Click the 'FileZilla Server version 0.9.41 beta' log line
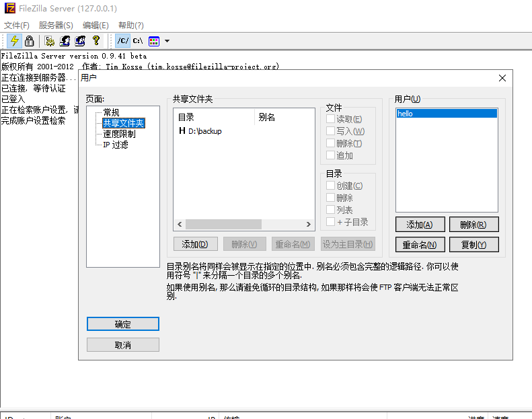The image size is (532, 419). [x=74, y=56]
